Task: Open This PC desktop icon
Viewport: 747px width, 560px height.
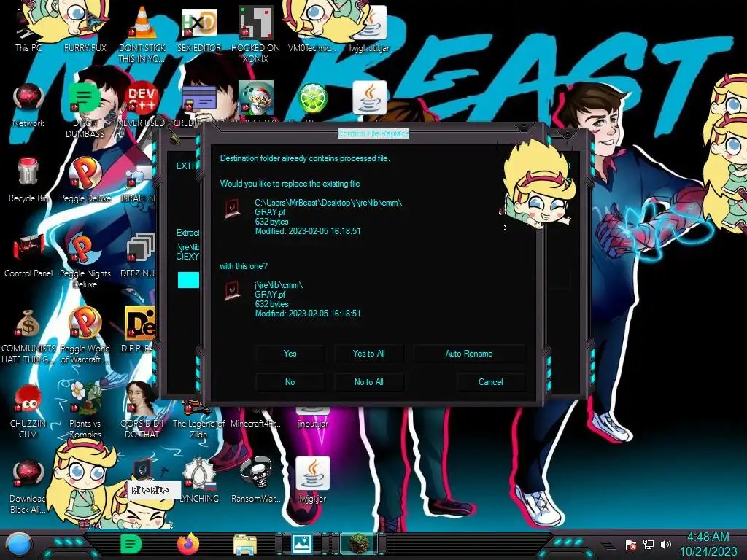Action: tap(28, 29)
